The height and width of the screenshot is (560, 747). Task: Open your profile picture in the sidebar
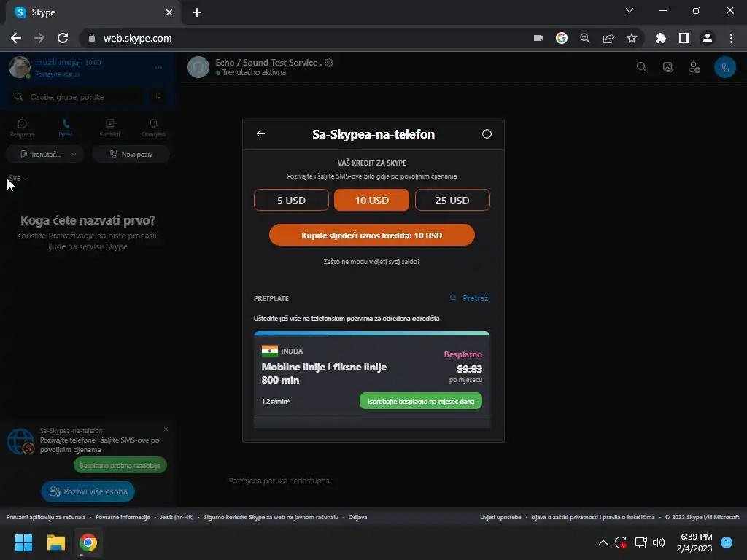pyautogui.click(x=20, y=67)
